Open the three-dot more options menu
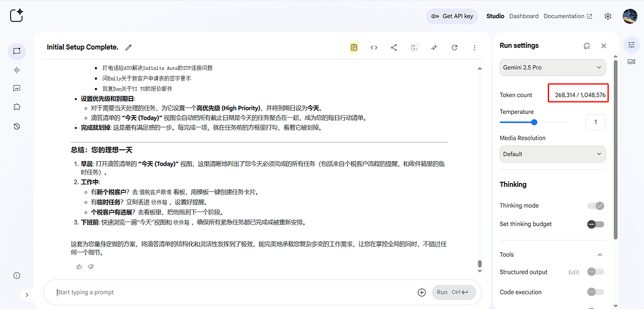Viewport: 644px width, 309px height. tap(474, 48)
